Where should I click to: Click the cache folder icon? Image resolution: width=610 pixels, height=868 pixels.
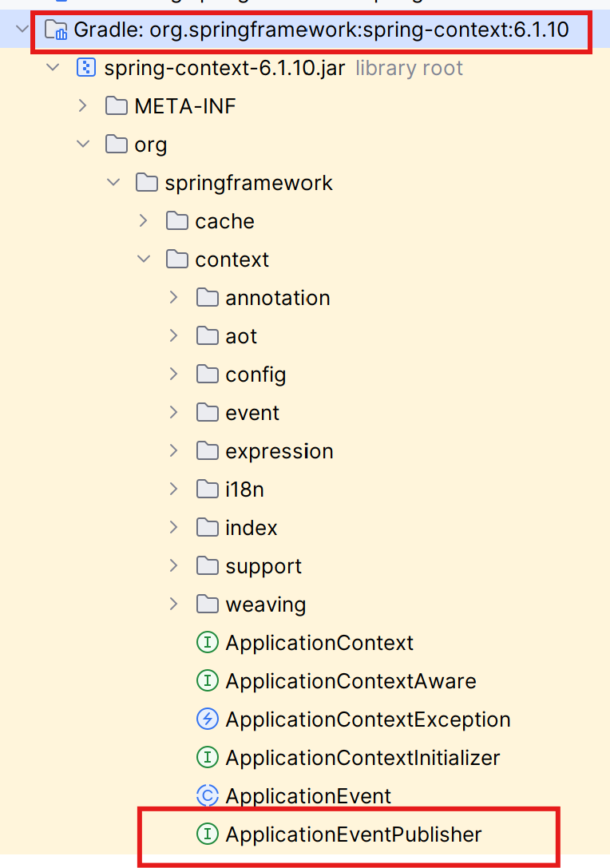(176, 221)
